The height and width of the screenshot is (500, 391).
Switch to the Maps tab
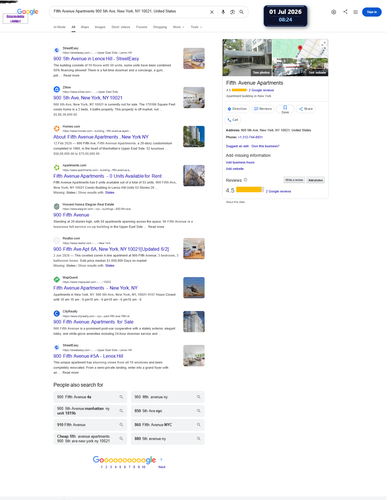click(86, 27)
